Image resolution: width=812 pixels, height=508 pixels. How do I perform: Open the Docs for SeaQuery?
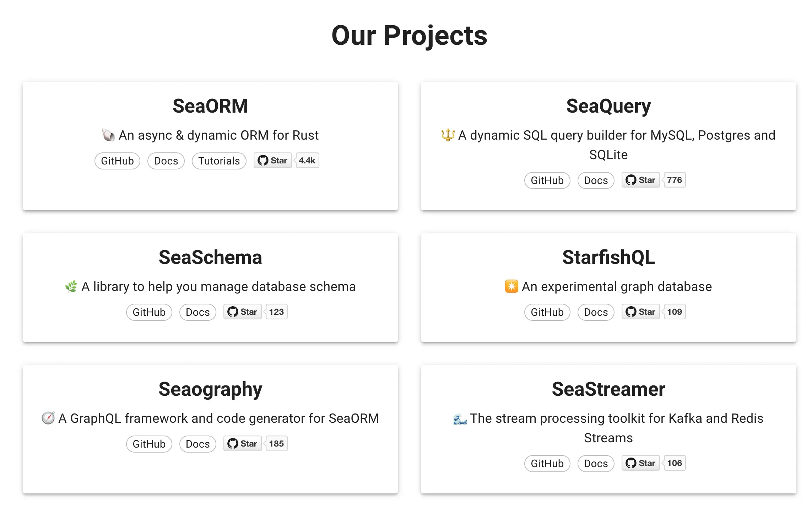tap(596, 180)
